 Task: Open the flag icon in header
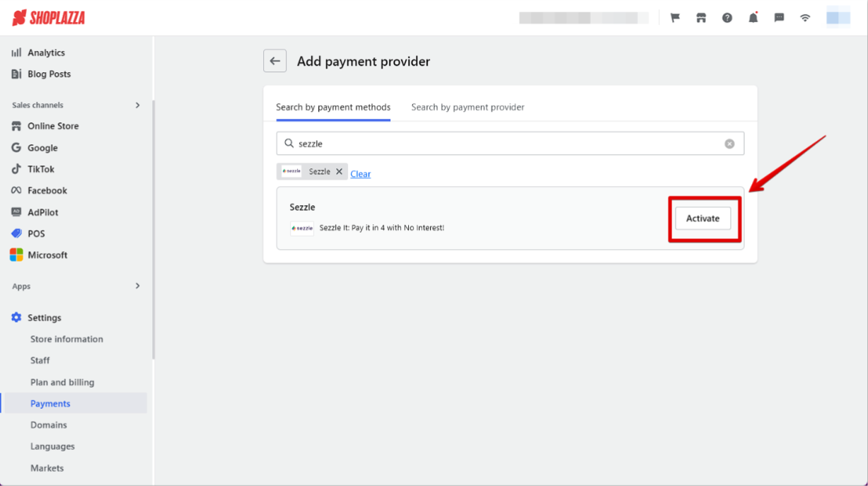[x=675, y=18]
